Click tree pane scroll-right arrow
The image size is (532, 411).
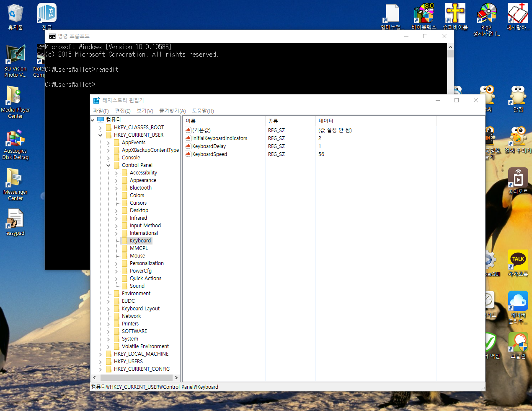pos(176,377)
